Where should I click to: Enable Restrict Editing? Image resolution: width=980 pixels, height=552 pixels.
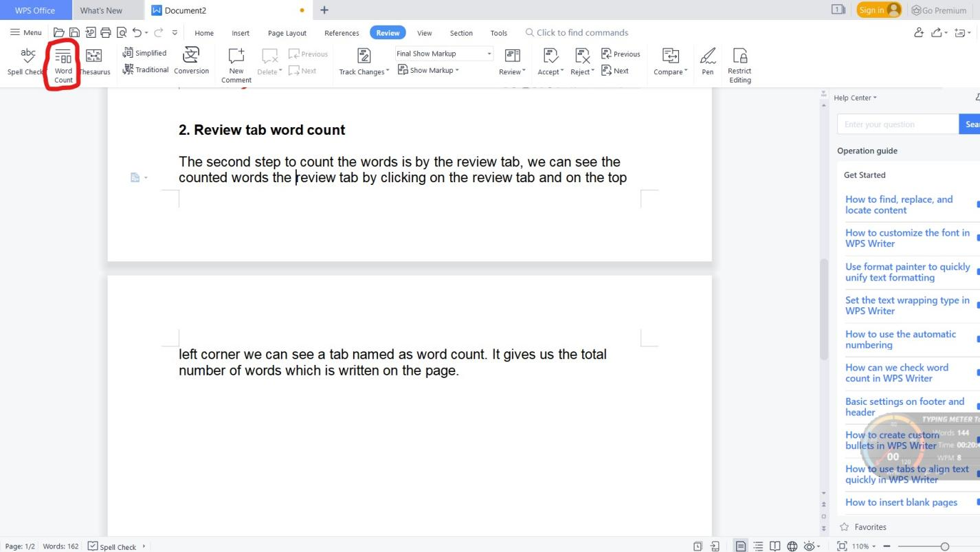coord(739,62)
